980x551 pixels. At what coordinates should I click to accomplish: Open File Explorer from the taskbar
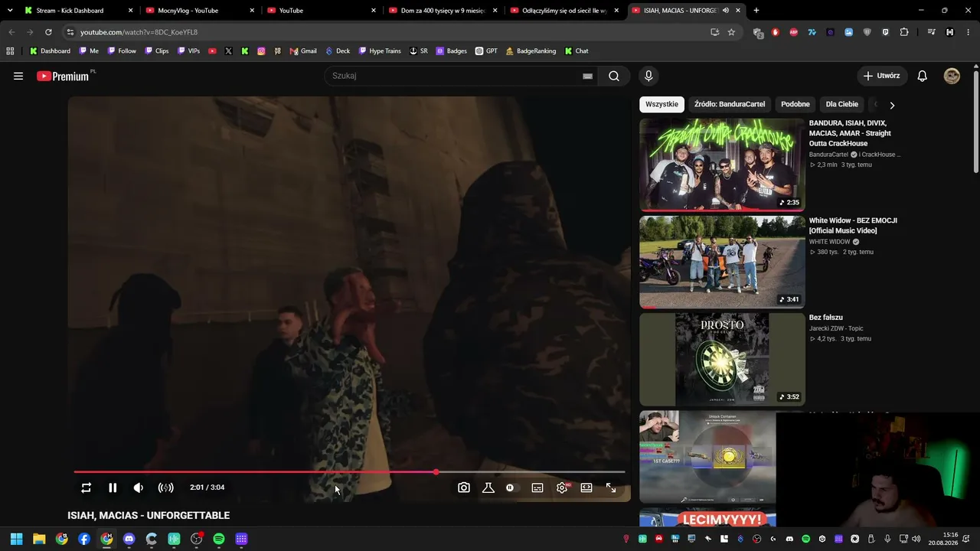point(39,539)
